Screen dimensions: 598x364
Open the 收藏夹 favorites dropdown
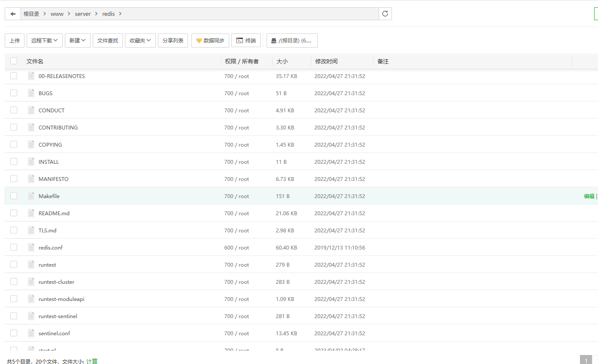(140, 40)
